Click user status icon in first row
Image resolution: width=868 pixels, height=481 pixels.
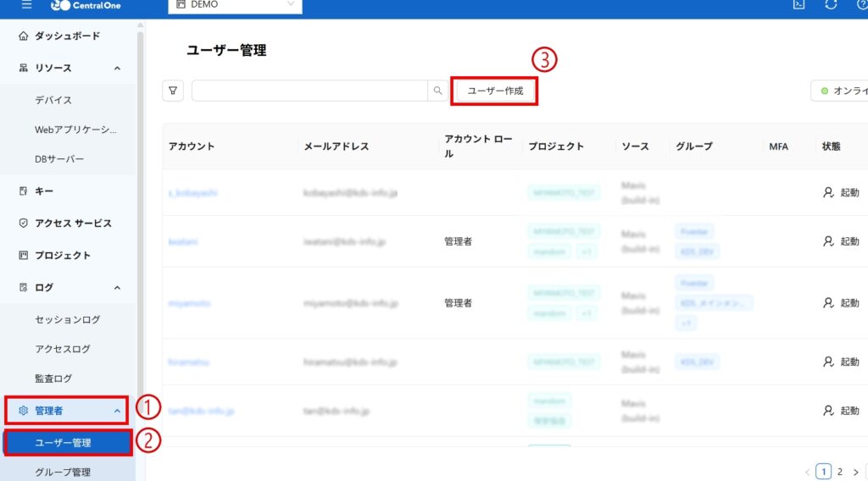(x=828, y=193)
